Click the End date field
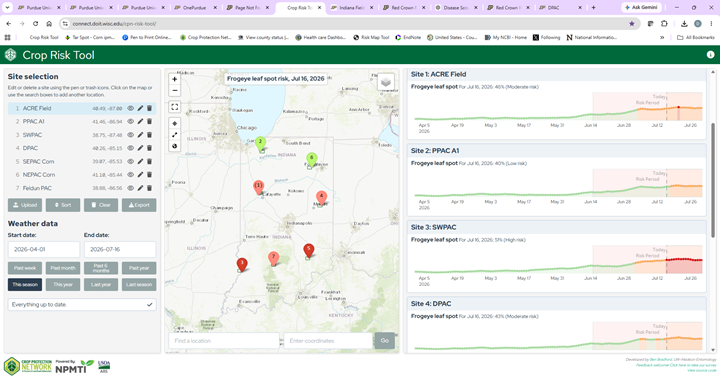Viewport: 720px width, 387px height. 120,249
